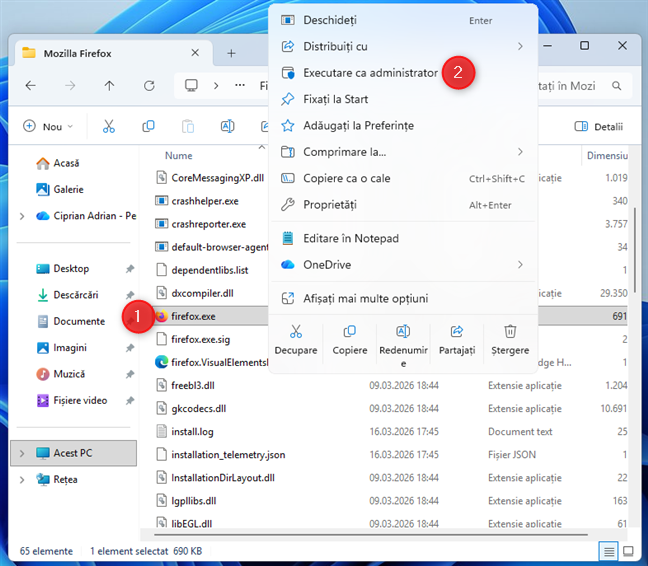
Task: Sort by Dimensiune column header
Action: (607, 156)
